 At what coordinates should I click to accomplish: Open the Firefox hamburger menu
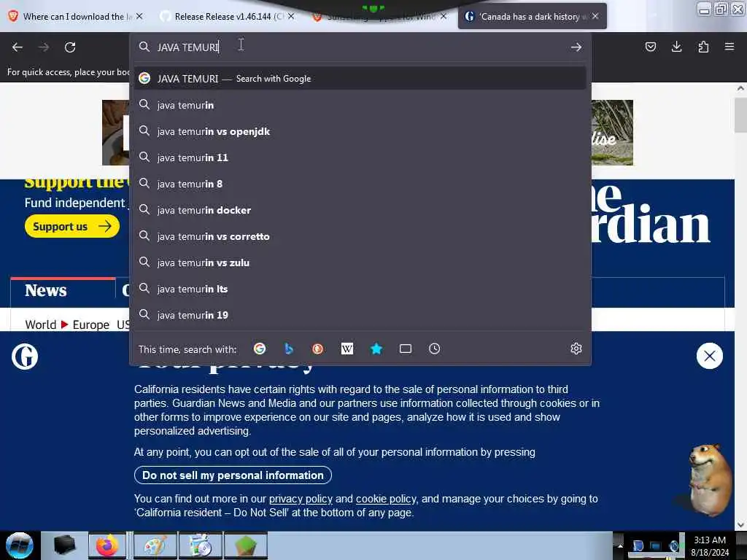point(729,47)
